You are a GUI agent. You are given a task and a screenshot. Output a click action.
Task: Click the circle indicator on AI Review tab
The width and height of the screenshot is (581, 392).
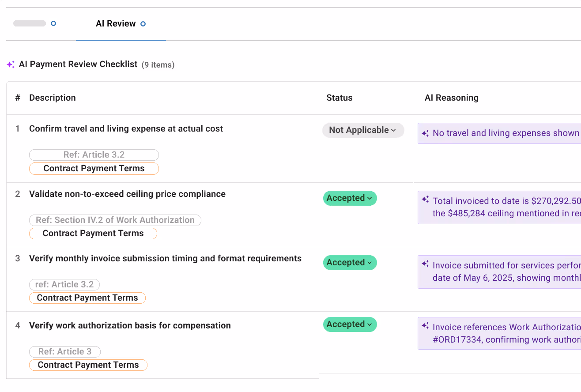[143, 24]
